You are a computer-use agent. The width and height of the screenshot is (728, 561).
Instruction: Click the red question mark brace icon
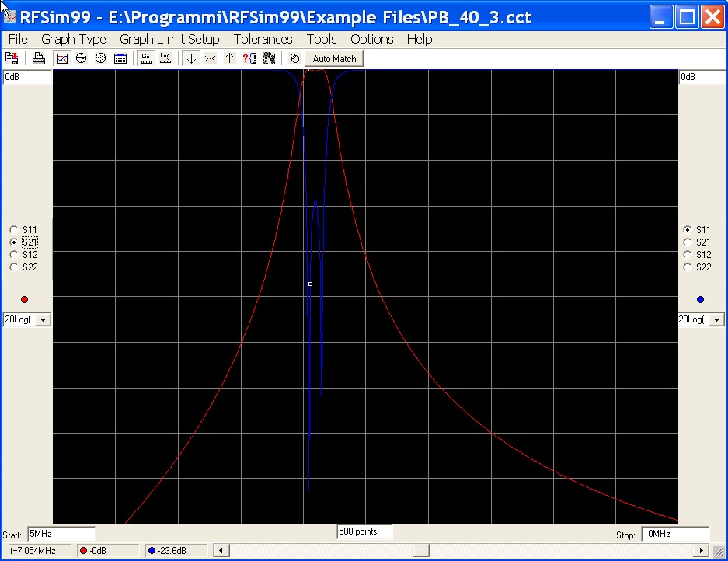coord(249,58)
